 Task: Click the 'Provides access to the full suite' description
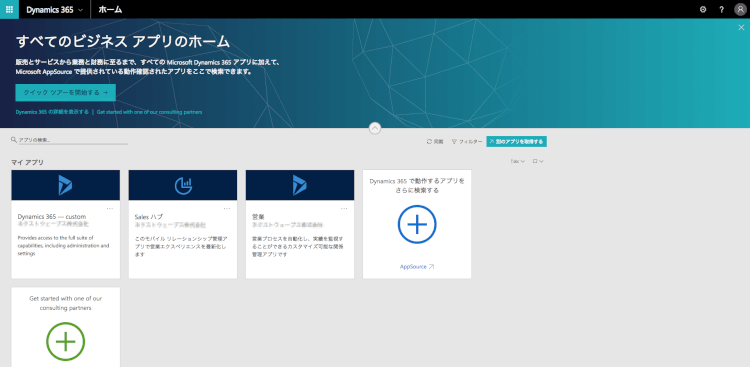(x=64, y=245)
